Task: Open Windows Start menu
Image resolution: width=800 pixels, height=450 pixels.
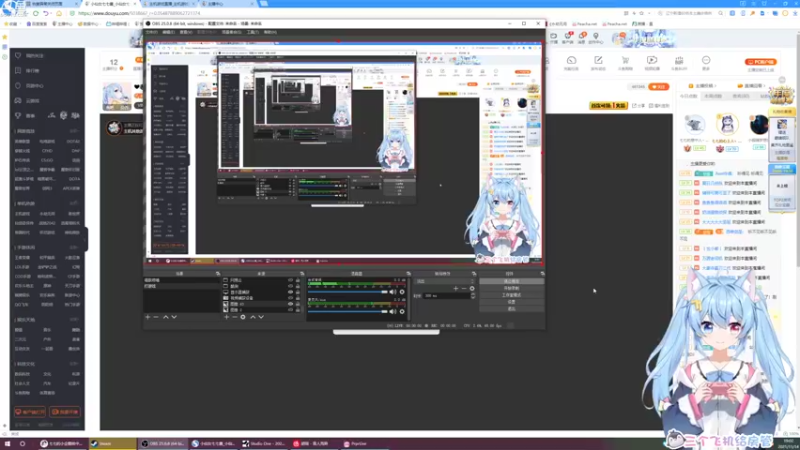Action: tap(8, 443)
